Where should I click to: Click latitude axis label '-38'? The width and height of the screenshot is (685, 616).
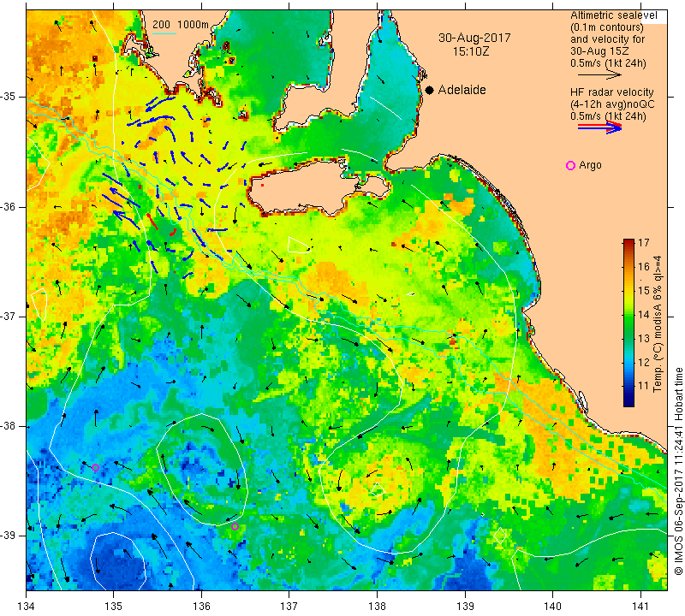9,426
